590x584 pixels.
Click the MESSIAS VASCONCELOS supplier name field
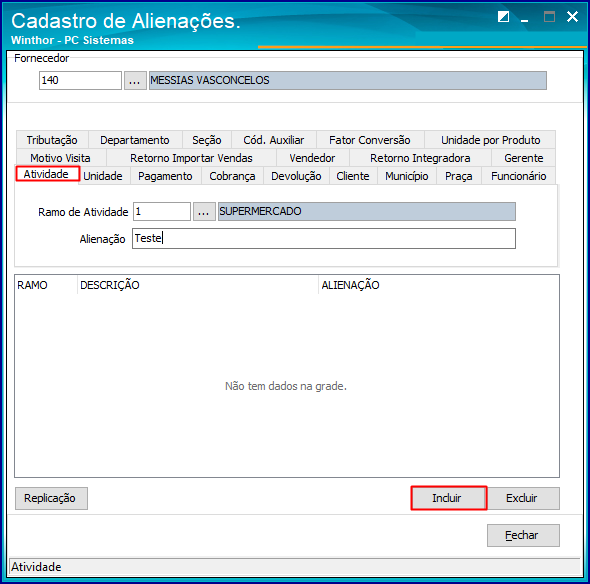[x=348, y=81]
